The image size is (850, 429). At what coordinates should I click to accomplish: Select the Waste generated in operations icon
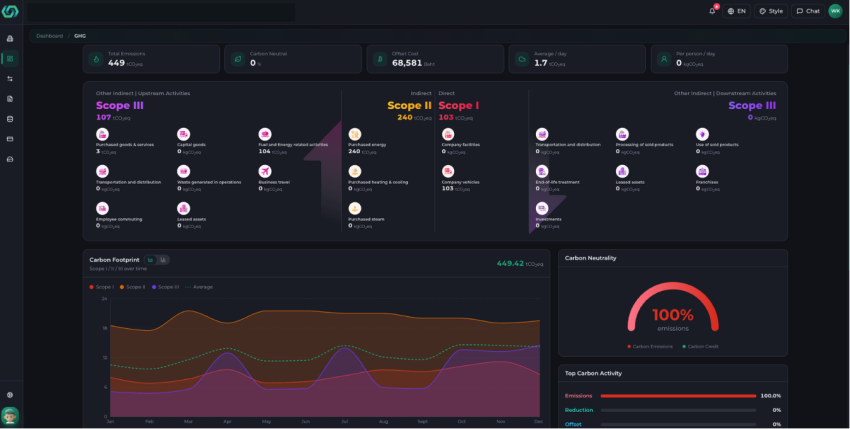click(184, 171)
